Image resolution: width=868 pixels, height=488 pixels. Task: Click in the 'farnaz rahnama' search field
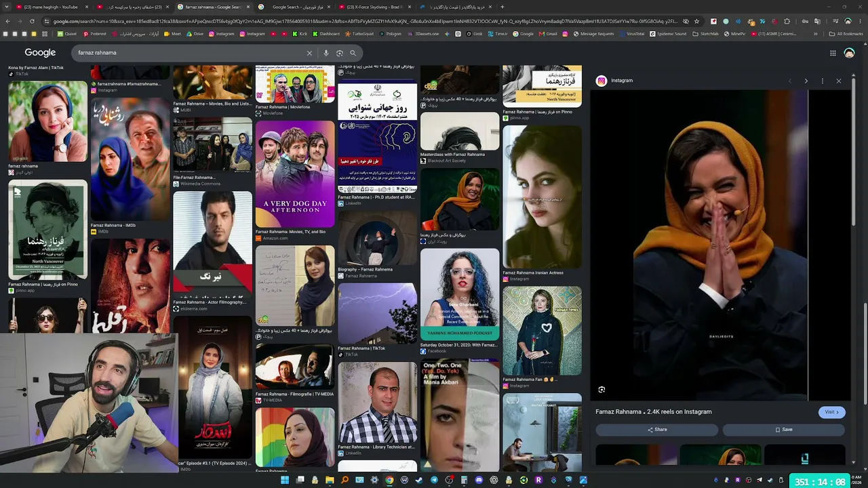tap(190, 53)
